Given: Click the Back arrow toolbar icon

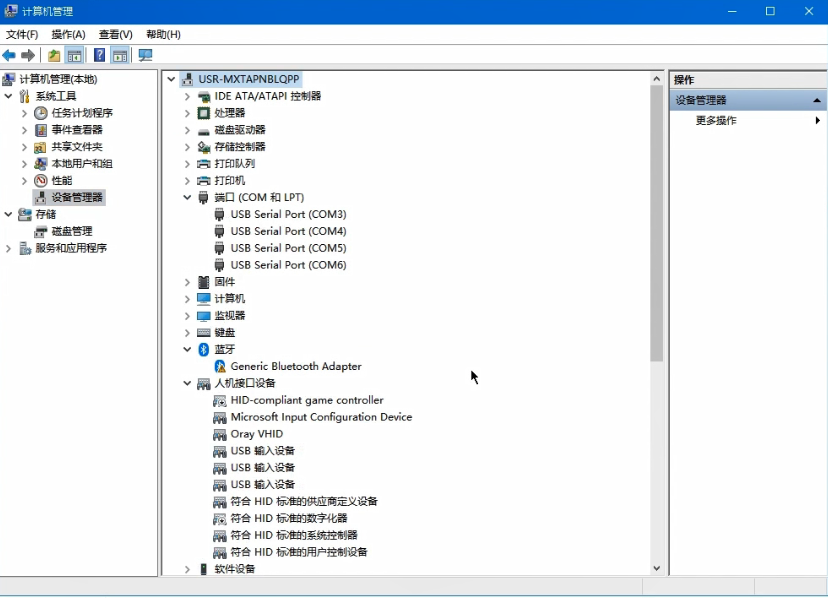Looking at the screenshot, I should click(x=9, y=55).
